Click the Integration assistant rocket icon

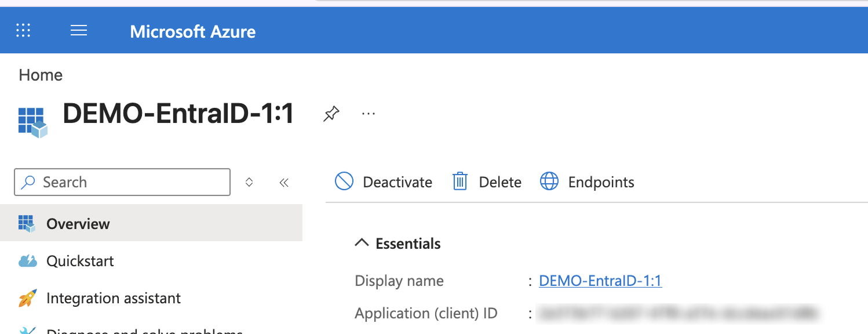tap(28, 298)
